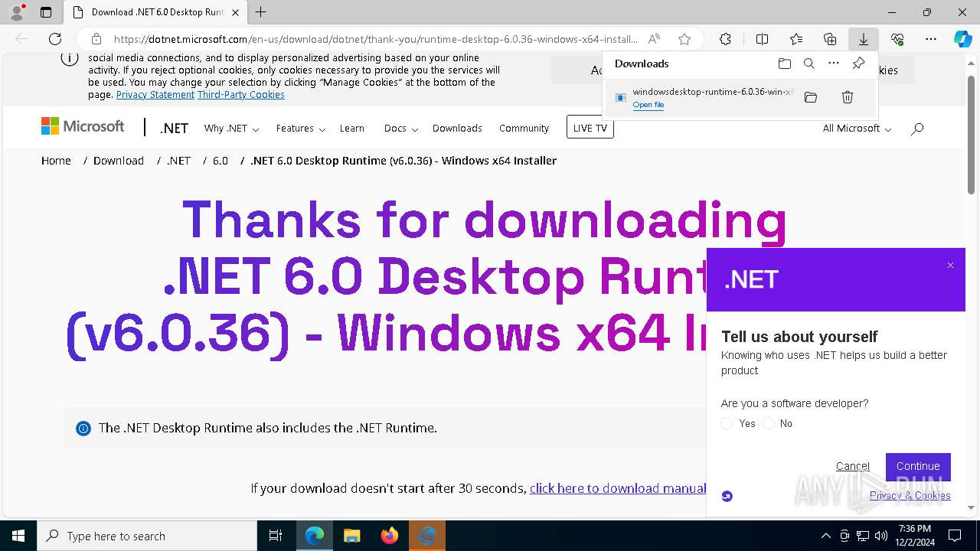Open more options in Downloads panel
Image resolution: width=980 pixels, height=551 pixels.
tap(834, 64)
